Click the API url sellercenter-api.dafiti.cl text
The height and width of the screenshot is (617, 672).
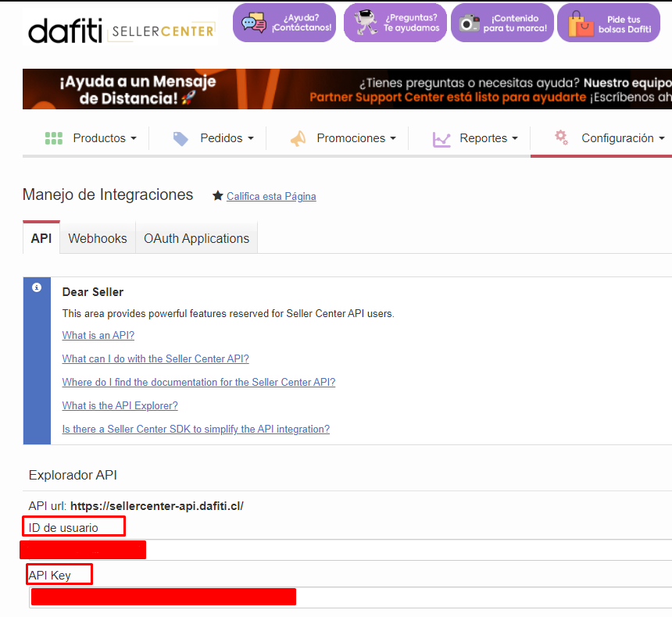coord(157,506)
